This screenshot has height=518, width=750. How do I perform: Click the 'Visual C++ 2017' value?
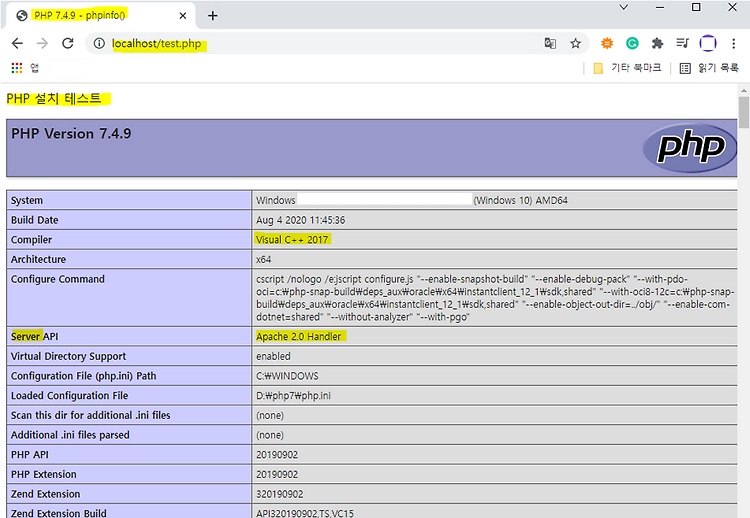tap(292, 240)
